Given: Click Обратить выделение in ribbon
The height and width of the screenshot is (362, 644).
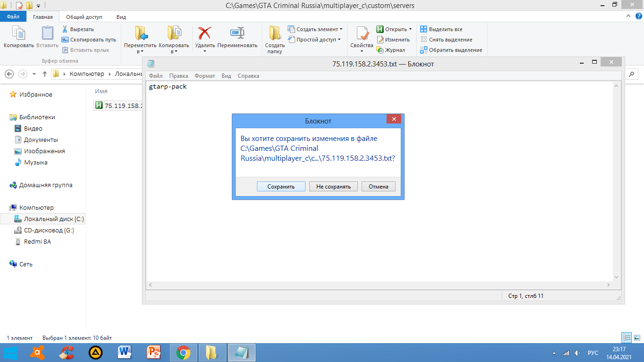Looking at the screenshot, I should pyautogui.click(x=451, y=50).
